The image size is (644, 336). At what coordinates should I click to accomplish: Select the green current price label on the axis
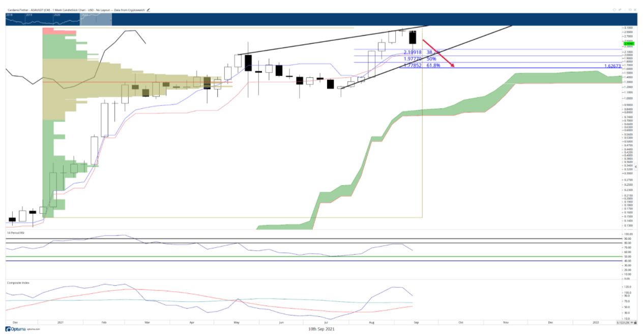tap(629, 44)
